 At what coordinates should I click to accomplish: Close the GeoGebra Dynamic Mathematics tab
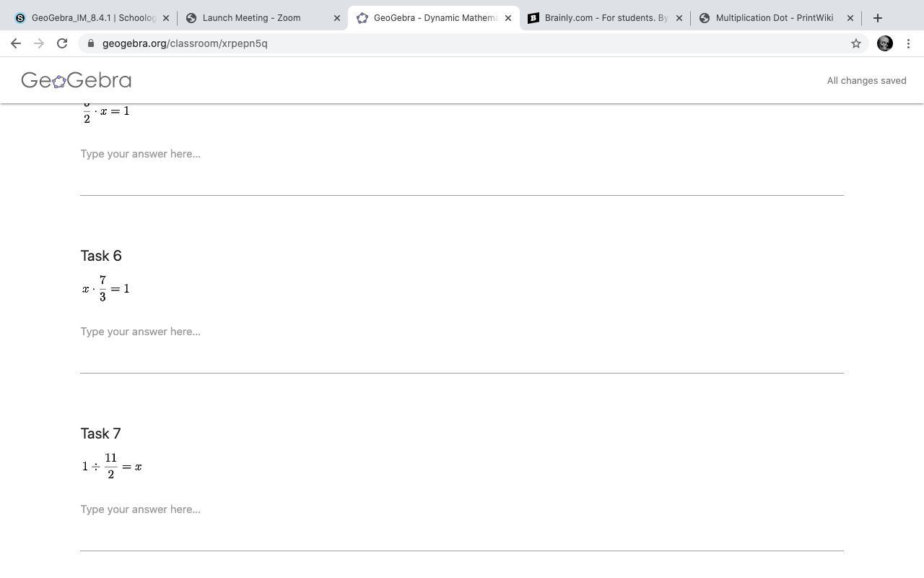pyautogui.click(x=507, y=18)
